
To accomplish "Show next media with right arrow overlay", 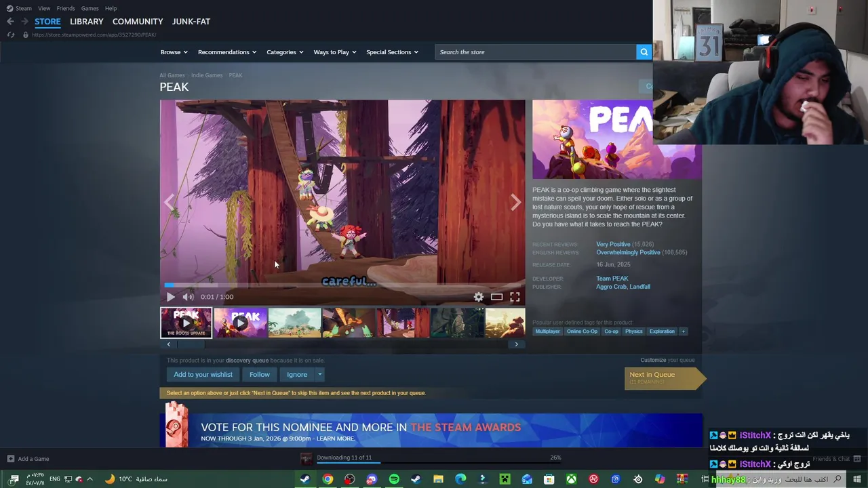I will click(x=515, y=201).
